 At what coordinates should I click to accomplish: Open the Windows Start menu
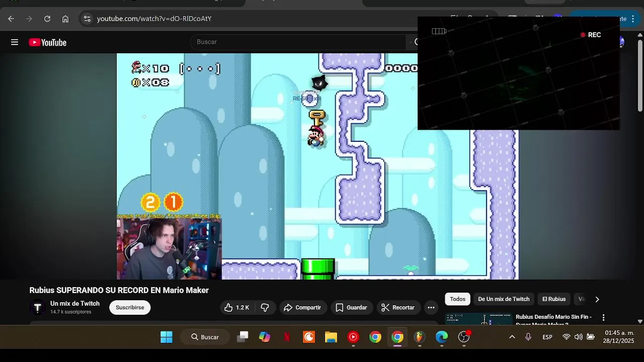click(167, 337)
